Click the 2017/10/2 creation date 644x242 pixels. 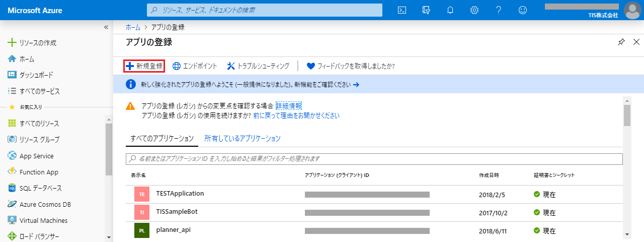(494, 213)
